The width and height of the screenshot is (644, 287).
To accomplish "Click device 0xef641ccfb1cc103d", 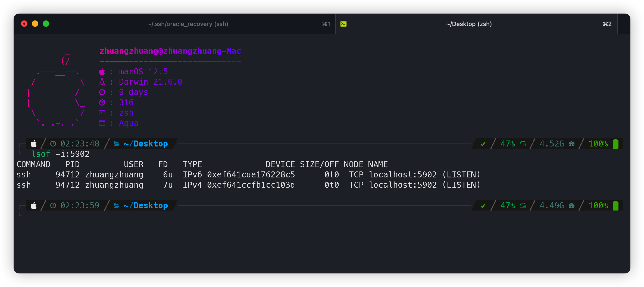I will pyautogui.click(x=251, y=185).
